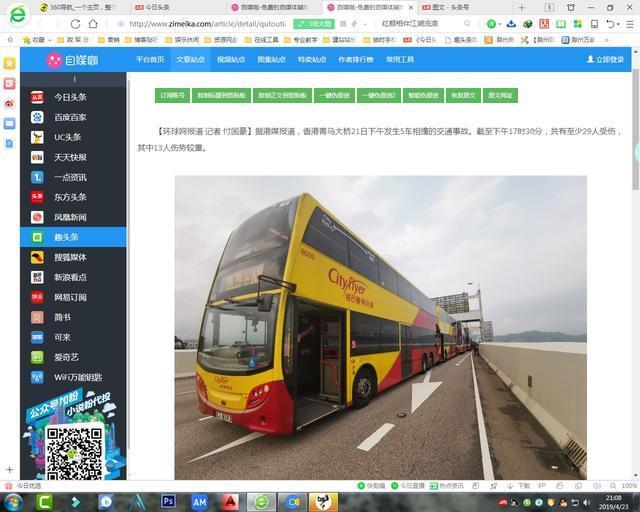Screen dimensions: 640x512
Task: Launch Photoshop from the taskbar
Action: pyautogui.click(x=168, y=501)
